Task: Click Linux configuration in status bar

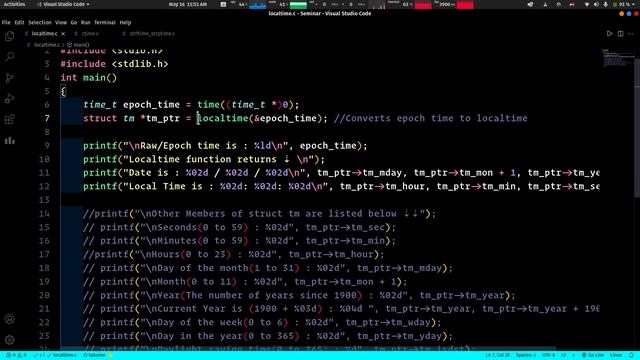Action: click(616, 355)
